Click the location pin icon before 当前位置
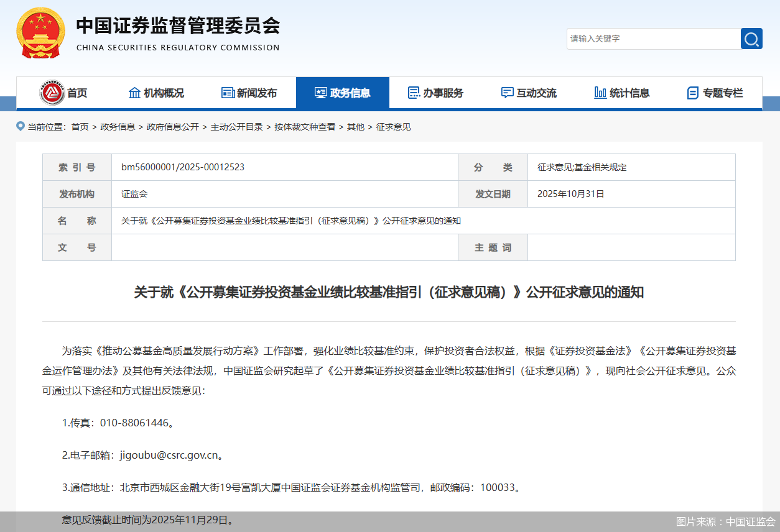 [21, 126]
